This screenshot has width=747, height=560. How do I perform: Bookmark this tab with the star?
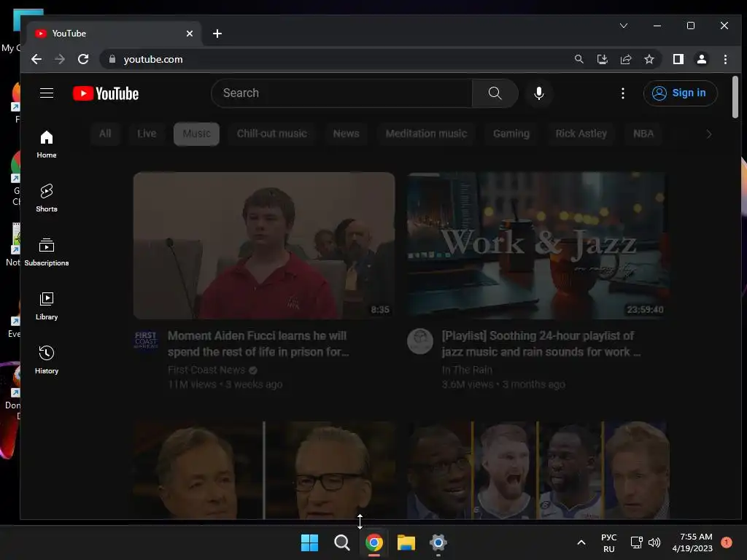pyautogui.click(x=649, y=59)
